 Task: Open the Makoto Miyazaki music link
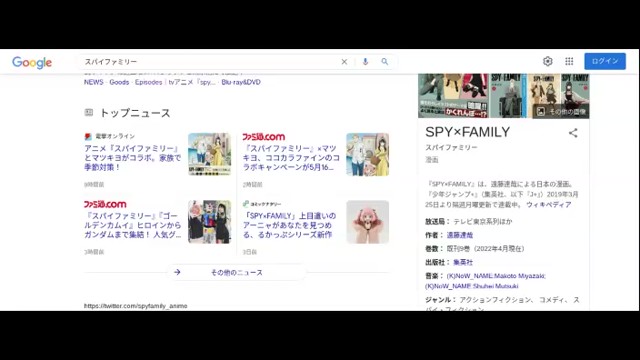(496, 276)
